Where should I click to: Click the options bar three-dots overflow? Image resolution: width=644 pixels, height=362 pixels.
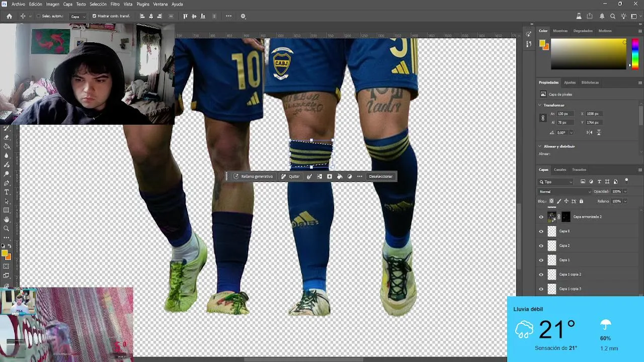229,16
